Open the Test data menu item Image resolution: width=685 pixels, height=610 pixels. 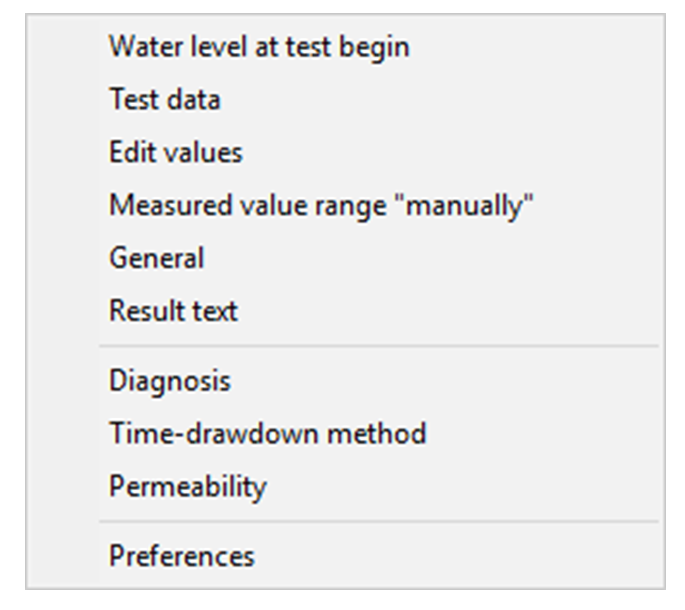point(165,100)
